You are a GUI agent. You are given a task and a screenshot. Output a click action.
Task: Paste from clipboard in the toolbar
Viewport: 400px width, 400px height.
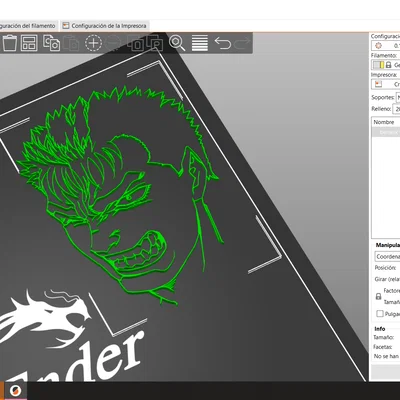pos(71,43)
